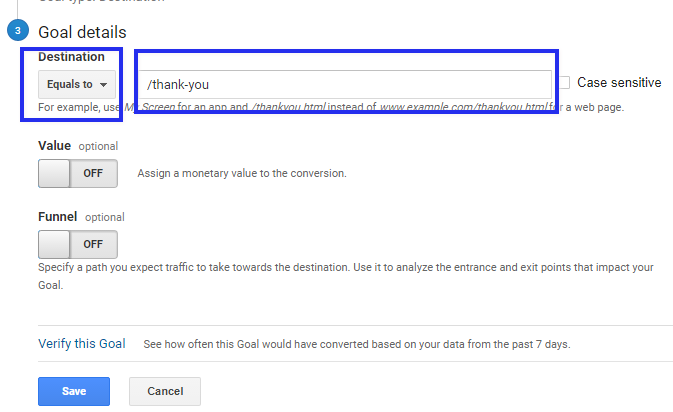Screen dimensions: 673x412
Task: Open the Verify this Goal link
Action: click(82, 344)
